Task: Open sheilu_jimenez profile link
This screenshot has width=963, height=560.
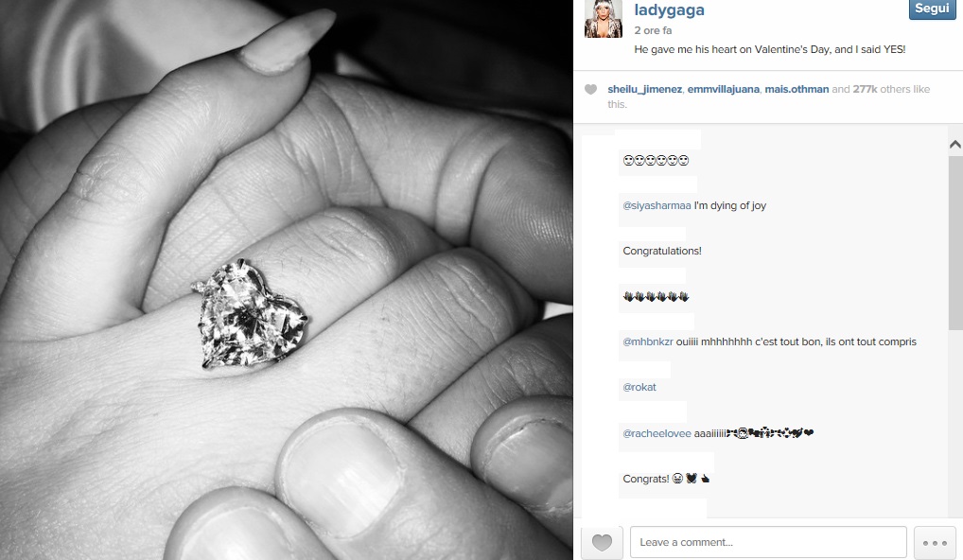Action: point(644,89)
